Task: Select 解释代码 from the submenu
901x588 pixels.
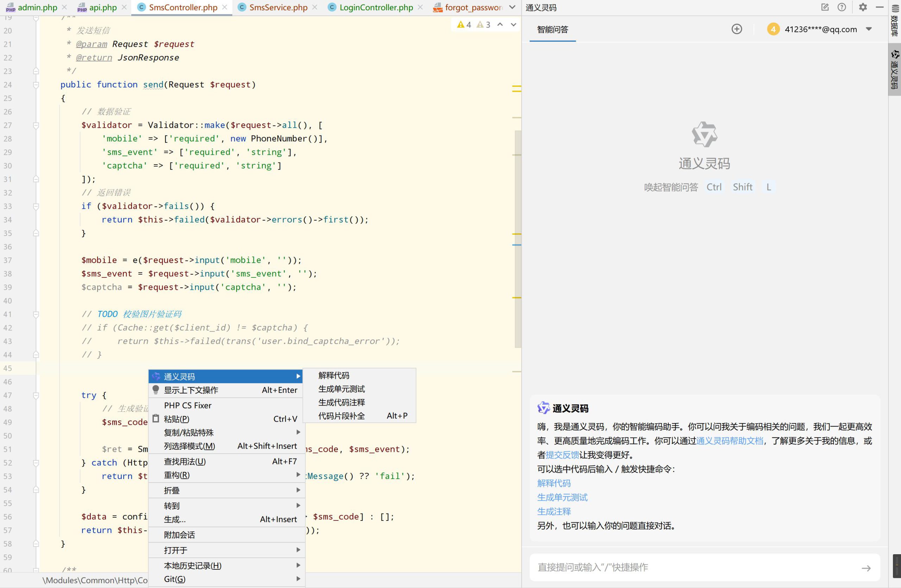Action: point(334,375)
